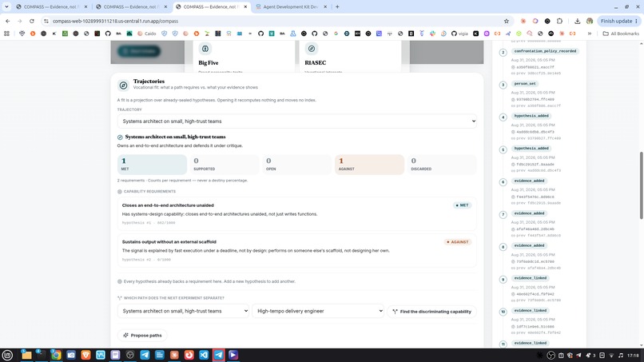Open the Finish update menu
This screenshot has width=644, height=362.
(x=619, y=21)
